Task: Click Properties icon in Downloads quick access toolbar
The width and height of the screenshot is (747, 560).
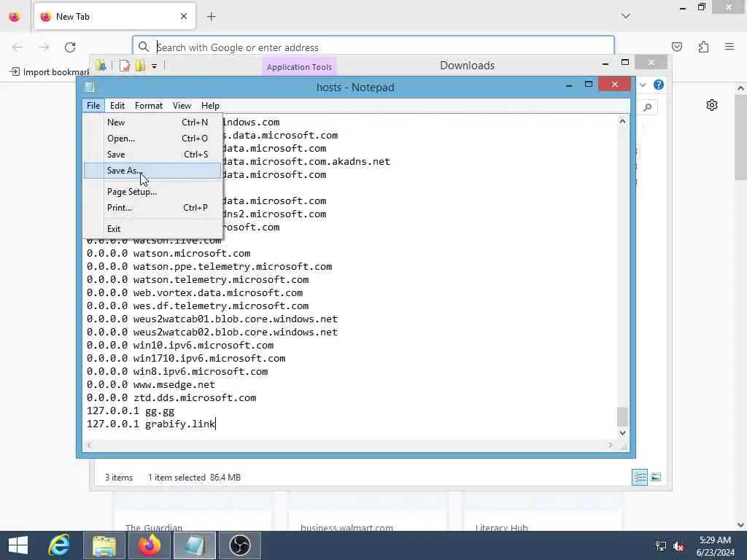Action: click(x=124, y=66)
